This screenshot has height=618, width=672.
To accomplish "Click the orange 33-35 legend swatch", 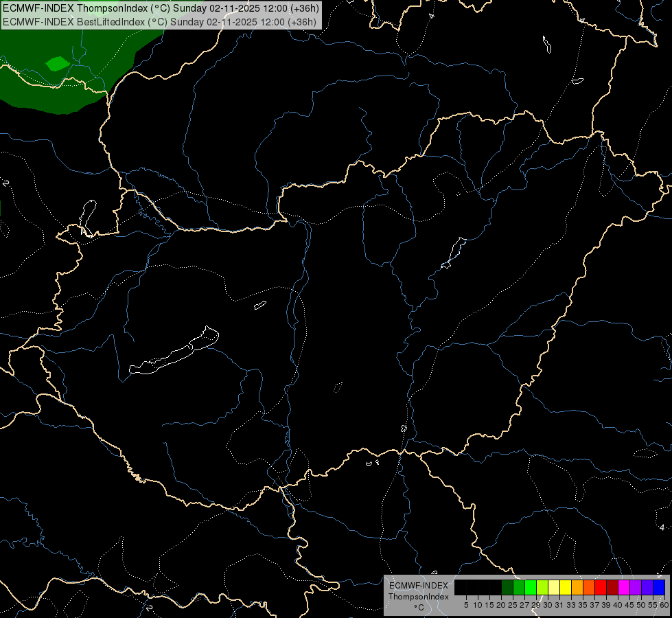I will [577, 587].
